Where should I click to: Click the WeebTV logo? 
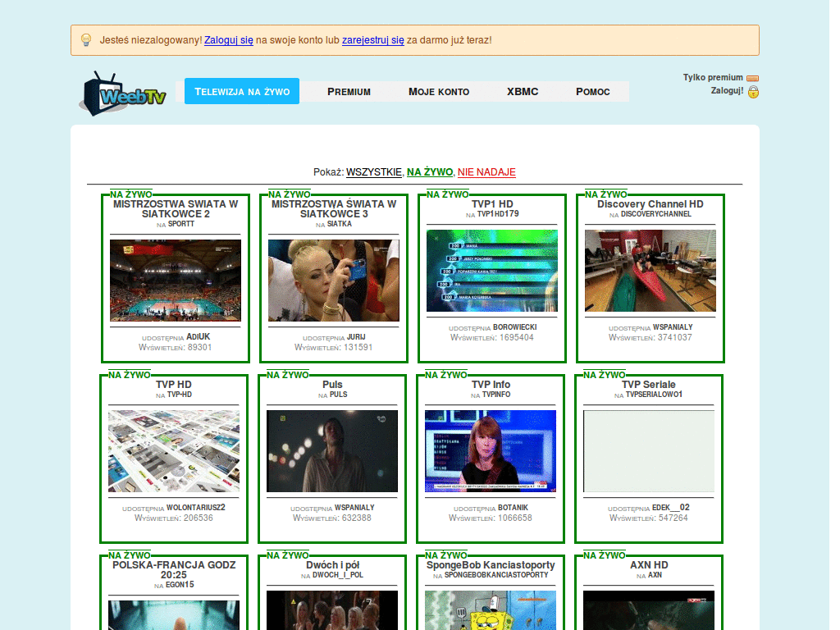(x=123, y=94)
